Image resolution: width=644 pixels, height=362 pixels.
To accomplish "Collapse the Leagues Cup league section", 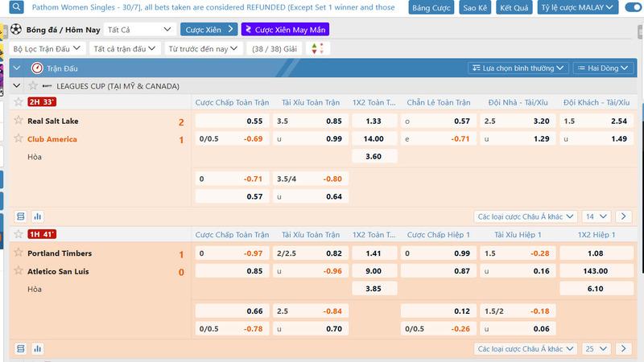I will pos(18,86).
